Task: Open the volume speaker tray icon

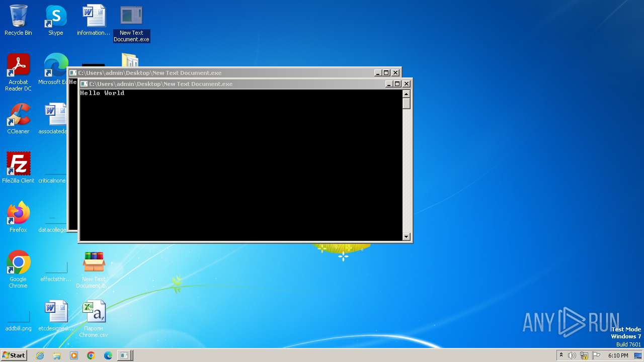Action: coord(572,355)
